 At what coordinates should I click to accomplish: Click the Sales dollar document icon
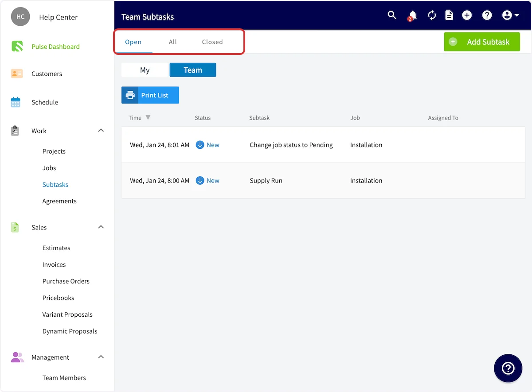pos(15,227)
